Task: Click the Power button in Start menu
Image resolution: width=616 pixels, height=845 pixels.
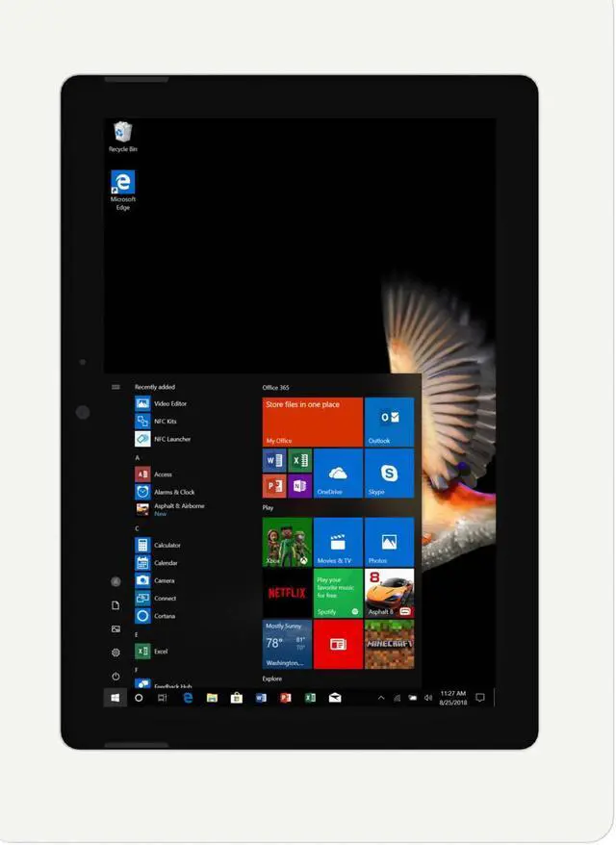Action: click(x=115, y=677)
